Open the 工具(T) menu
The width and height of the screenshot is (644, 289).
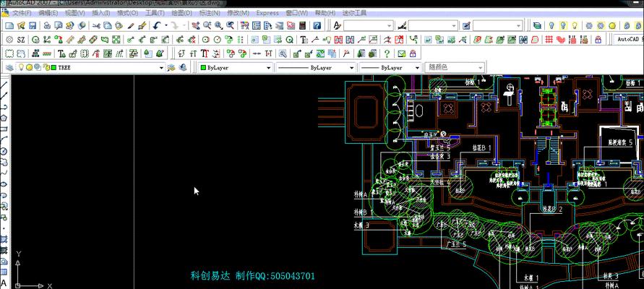[155, 13]
